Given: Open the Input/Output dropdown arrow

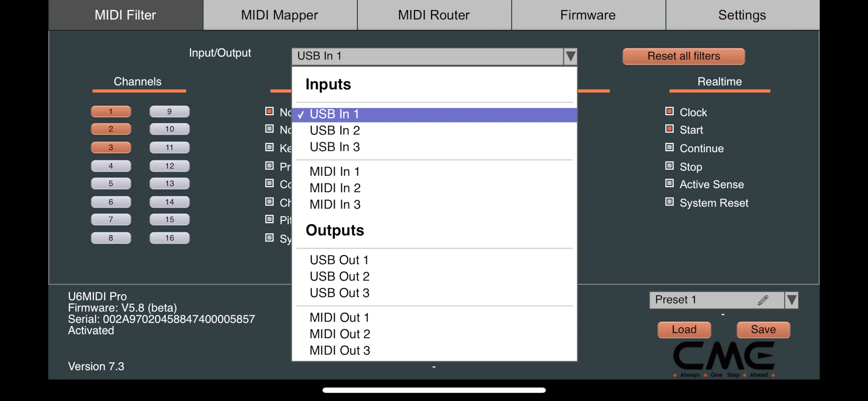Looking at the screenshot, I should [570, 56].
